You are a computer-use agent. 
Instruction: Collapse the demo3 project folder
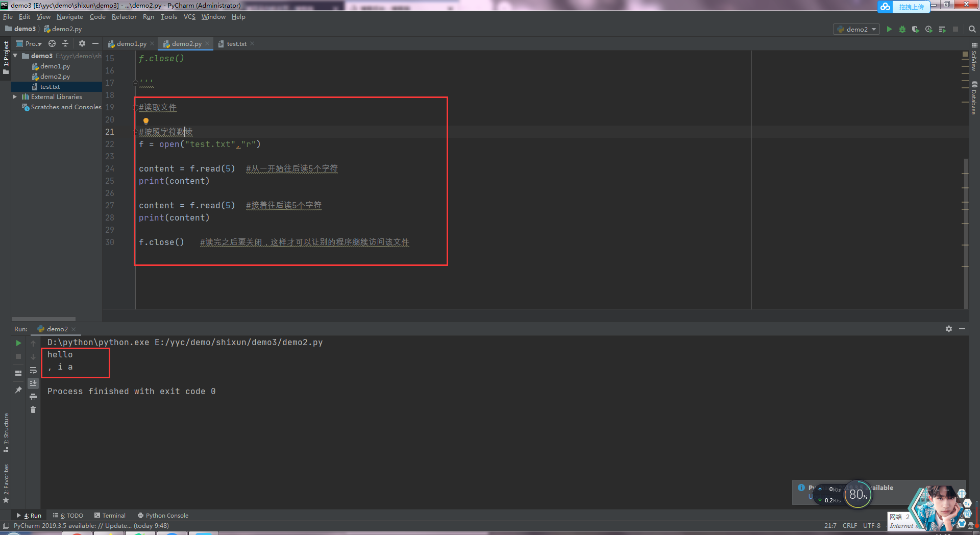[x=15, y=56]
